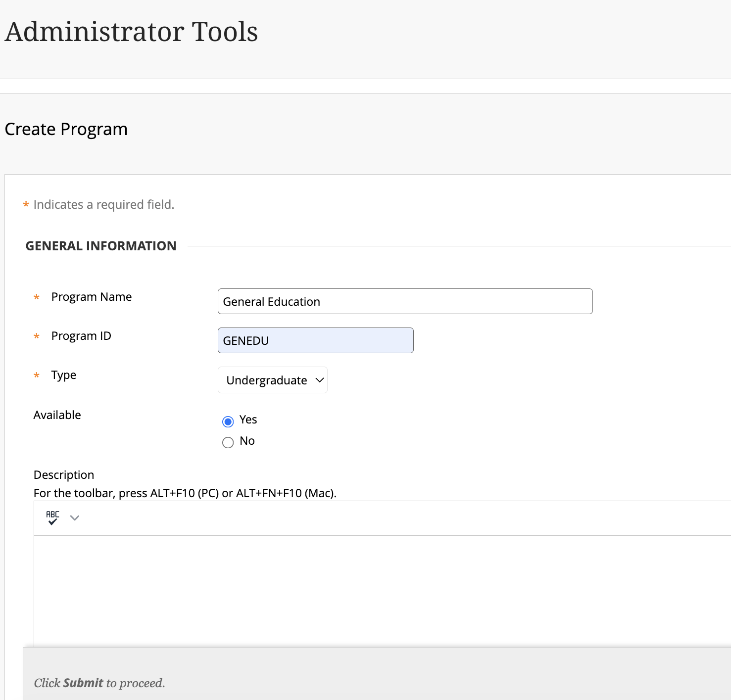Screen dimensions: 731x700
Task: Expand the editor toolbar via chevron
Action: point(74,517)
